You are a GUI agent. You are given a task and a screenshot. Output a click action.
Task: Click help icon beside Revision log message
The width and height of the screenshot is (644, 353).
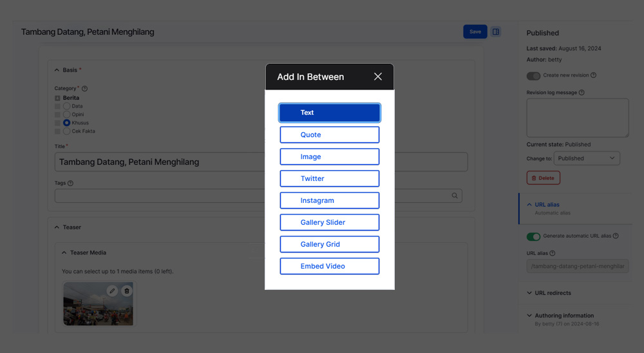(x=582, y=93)
